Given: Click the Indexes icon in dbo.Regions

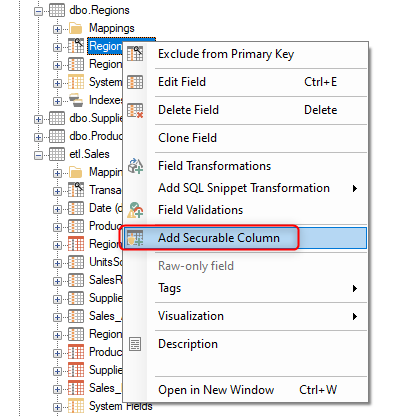Looking at the screenshot, I should click(76, 100).
